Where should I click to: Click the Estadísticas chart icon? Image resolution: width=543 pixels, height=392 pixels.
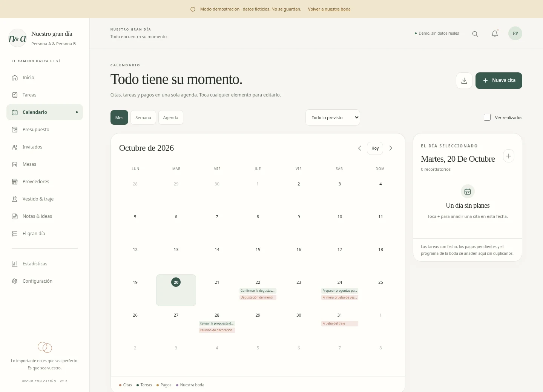(15, 264)
